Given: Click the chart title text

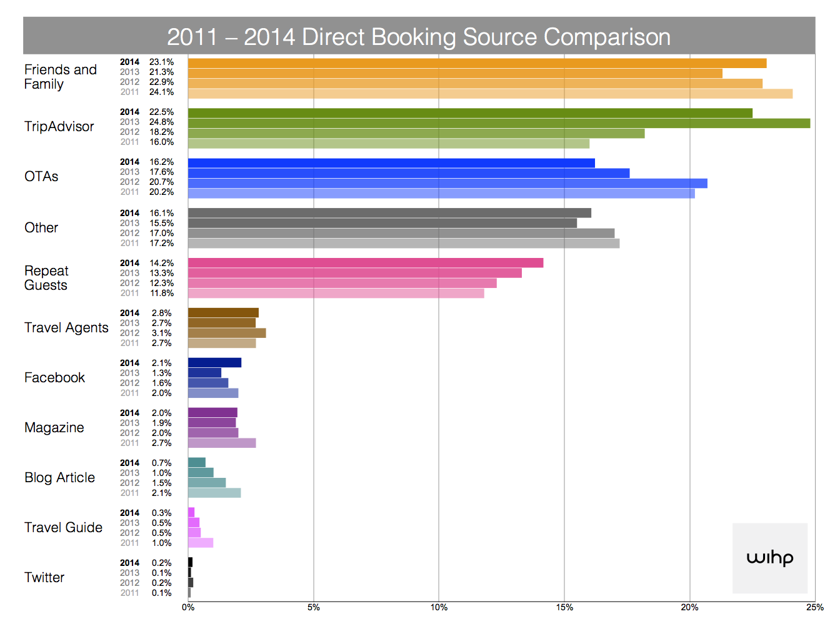Looking at the screenshot, I should (x=419, y=37).
